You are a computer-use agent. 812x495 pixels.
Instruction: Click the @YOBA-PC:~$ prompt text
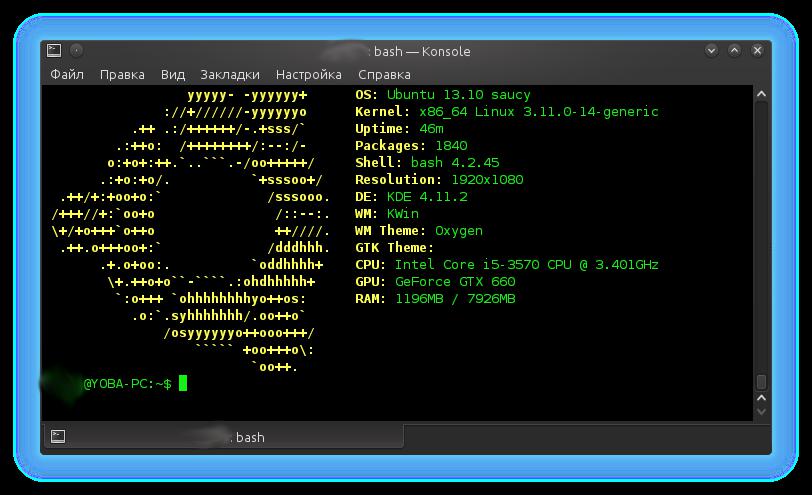click(127, 384)
